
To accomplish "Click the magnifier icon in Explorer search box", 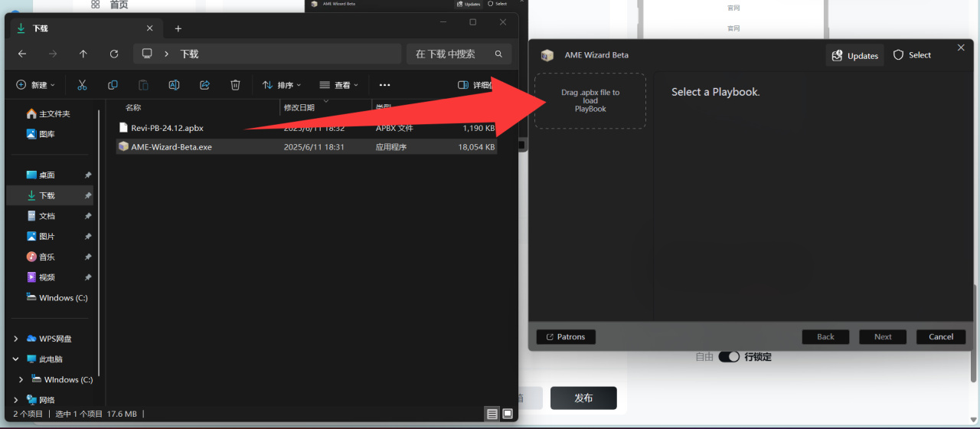I will (x=498, y=54).
